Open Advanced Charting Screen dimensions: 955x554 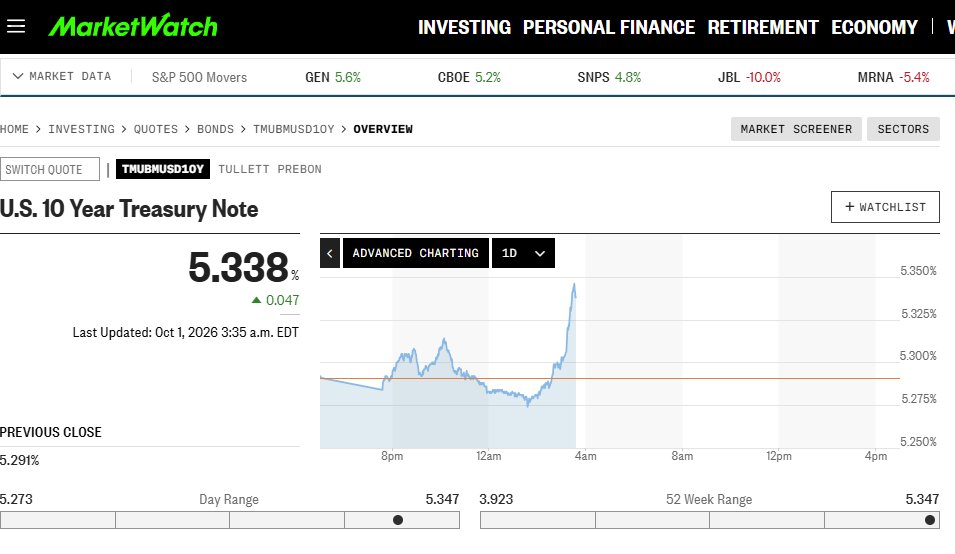click(415, 253)
